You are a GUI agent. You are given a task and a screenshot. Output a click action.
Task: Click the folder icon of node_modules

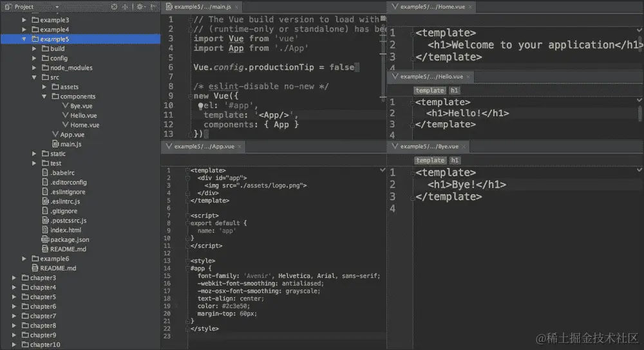tap(46, 68)
